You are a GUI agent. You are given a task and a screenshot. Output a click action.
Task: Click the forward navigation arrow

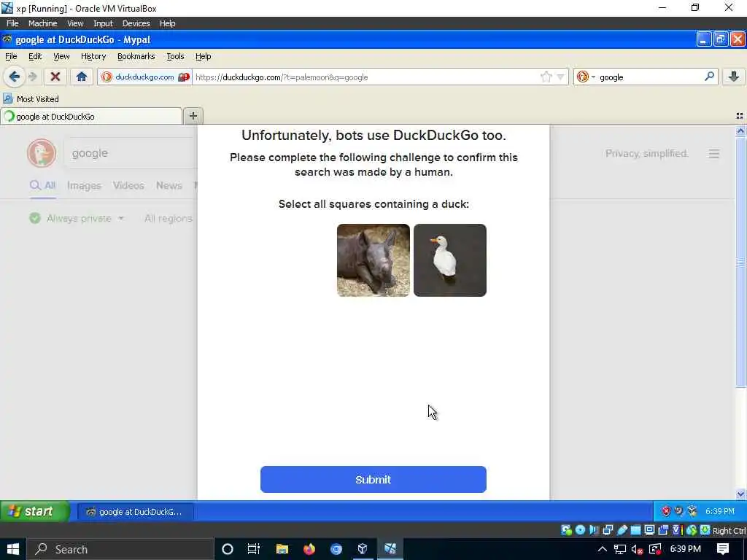coord(33,77)
